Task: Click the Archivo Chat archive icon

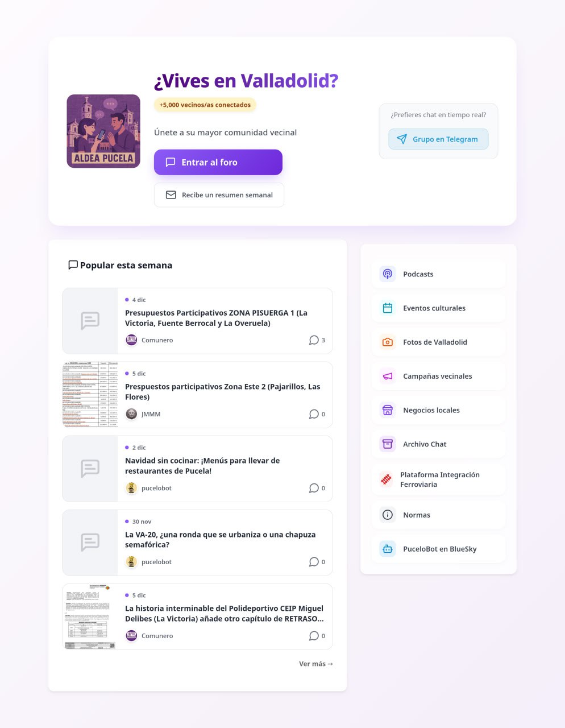Action: coord(388,444)
